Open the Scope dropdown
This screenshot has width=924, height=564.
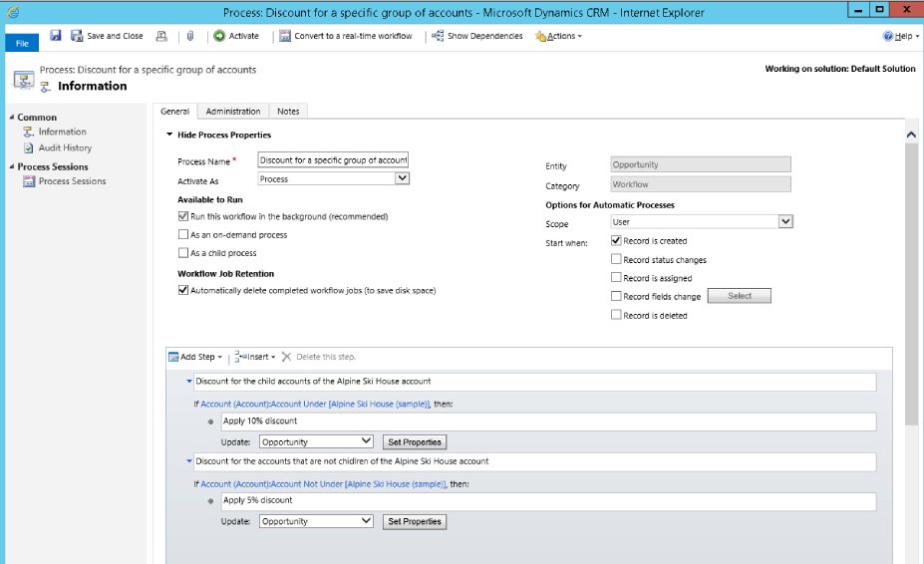(x=785, y=222)
